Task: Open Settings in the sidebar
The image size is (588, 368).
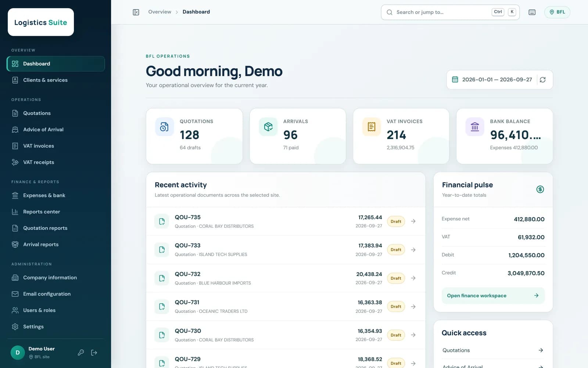Action: tap(55, 327)
